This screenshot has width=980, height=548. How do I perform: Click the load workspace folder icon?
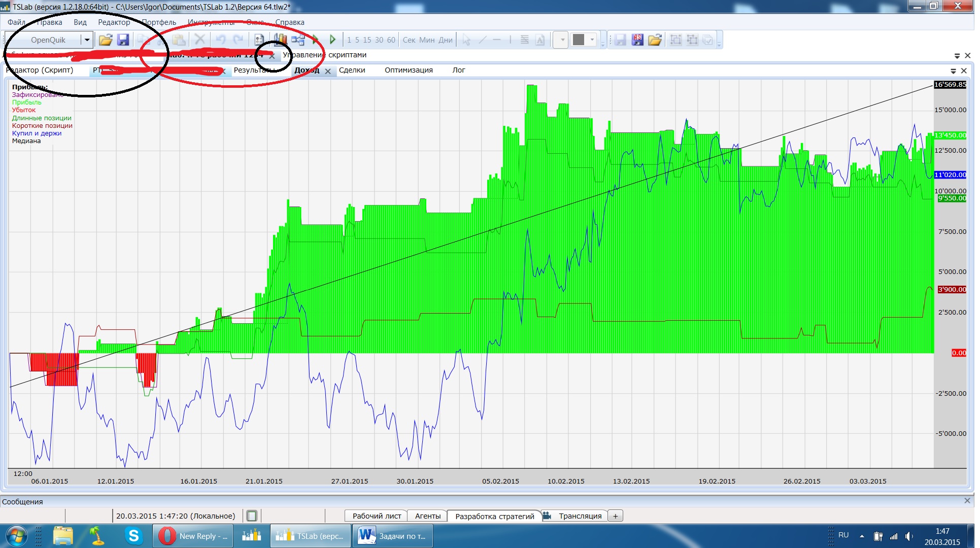click(x=655, y=40)
